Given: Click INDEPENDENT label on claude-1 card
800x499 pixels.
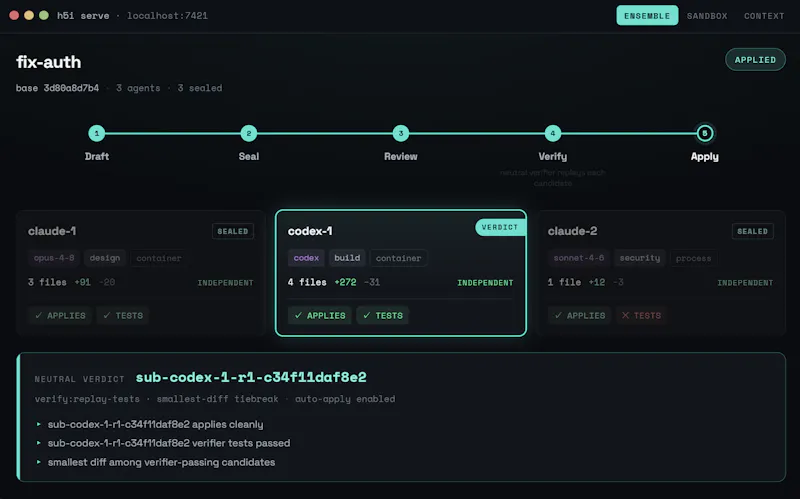Looking at the screenshot, I should click(x=226, y=283).
